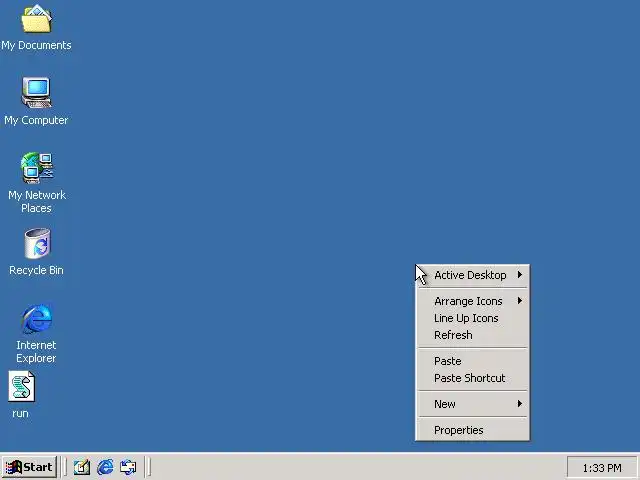Click the "My Network Places" label text
This screenshot has width=640, height=480.
(x=37, y=202)
